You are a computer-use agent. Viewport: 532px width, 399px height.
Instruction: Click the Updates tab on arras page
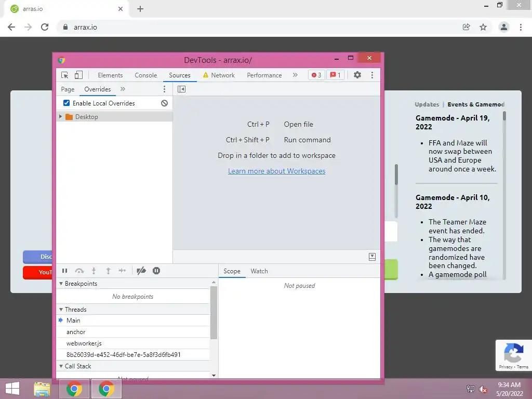click(x=427, y=104)
